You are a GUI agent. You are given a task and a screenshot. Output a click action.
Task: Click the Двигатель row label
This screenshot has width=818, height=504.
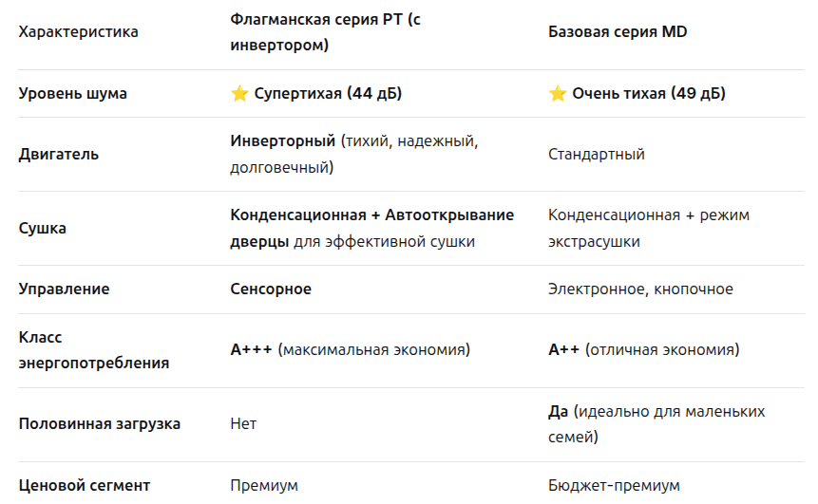(59, 154)
